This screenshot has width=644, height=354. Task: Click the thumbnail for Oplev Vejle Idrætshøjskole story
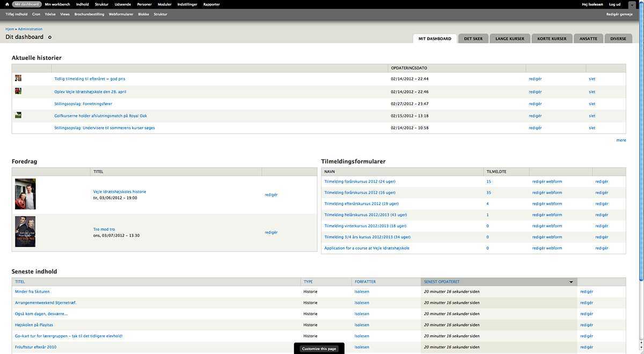pos(18,91)
